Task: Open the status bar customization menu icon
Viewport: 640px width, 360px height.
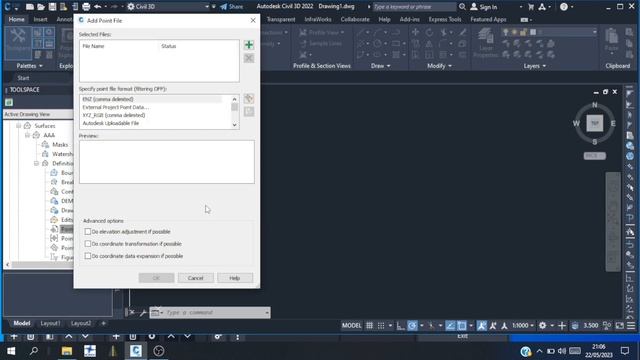Action: 631,325
